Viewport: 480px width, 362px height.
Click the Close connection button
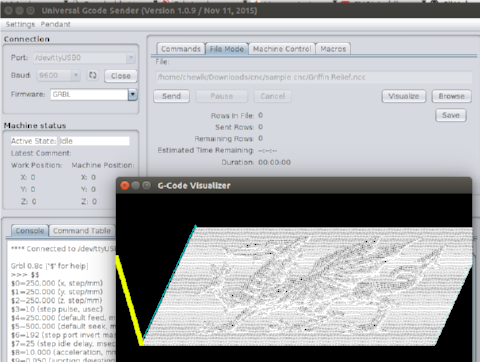(121, 76)
